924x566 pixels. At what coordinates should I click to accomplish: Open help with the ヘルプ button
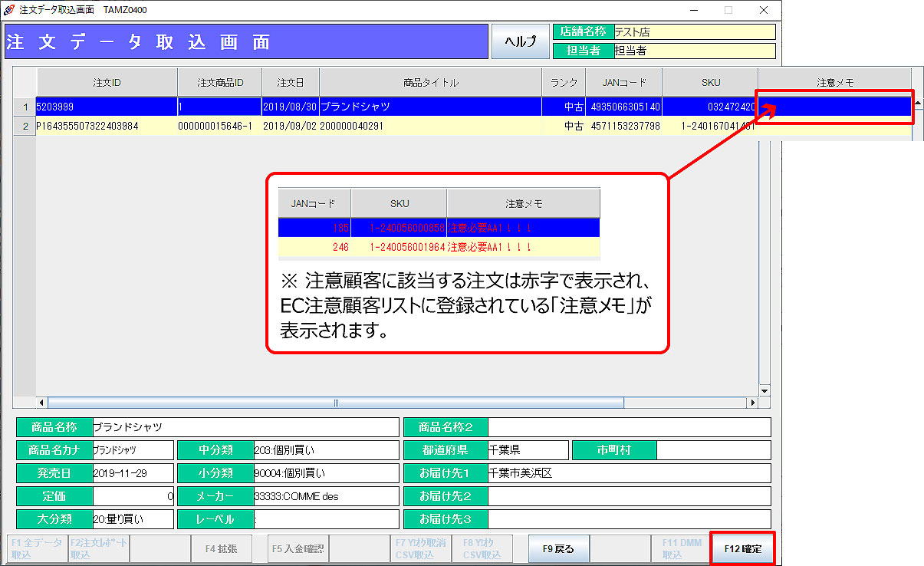(x=519, y=41)
